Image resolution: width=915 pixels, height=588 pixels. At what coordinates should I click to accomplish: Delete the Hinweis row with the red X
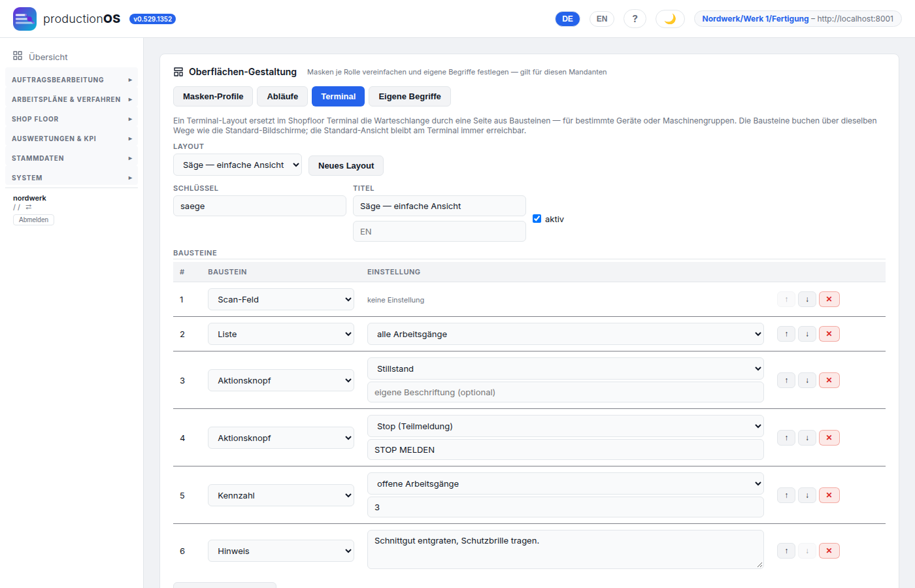[x=829, y=551]
